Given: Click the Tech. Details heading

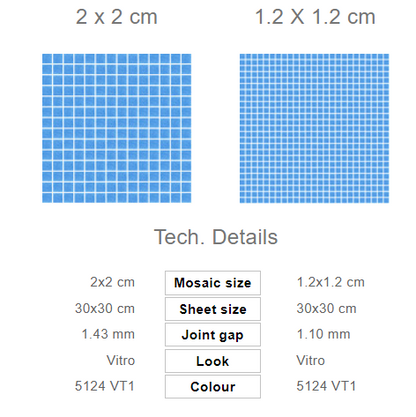Looking at the screenshot, I should (x=216, y=237).
